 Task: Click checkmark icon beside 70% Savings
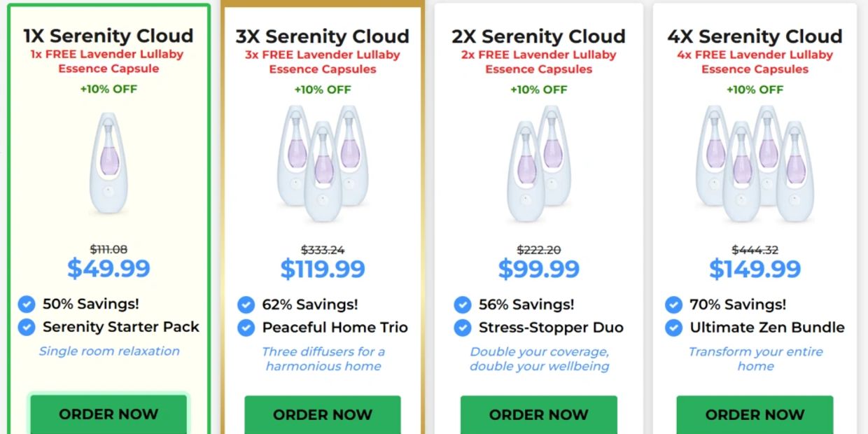coord(673,304)
